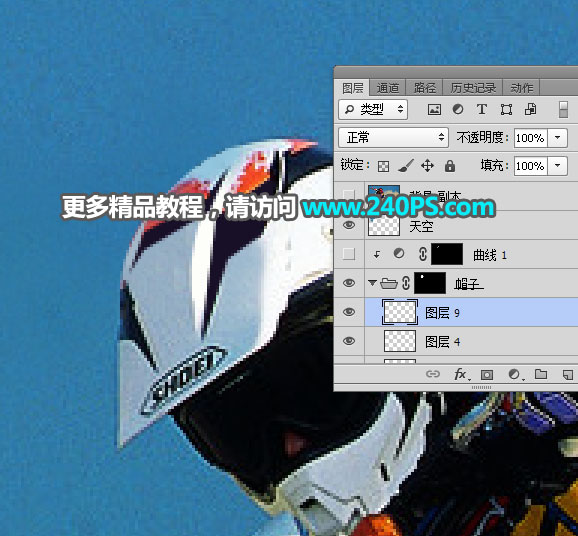
Task: Switch to the 动作 tab
Action: (x=521, y=88)
